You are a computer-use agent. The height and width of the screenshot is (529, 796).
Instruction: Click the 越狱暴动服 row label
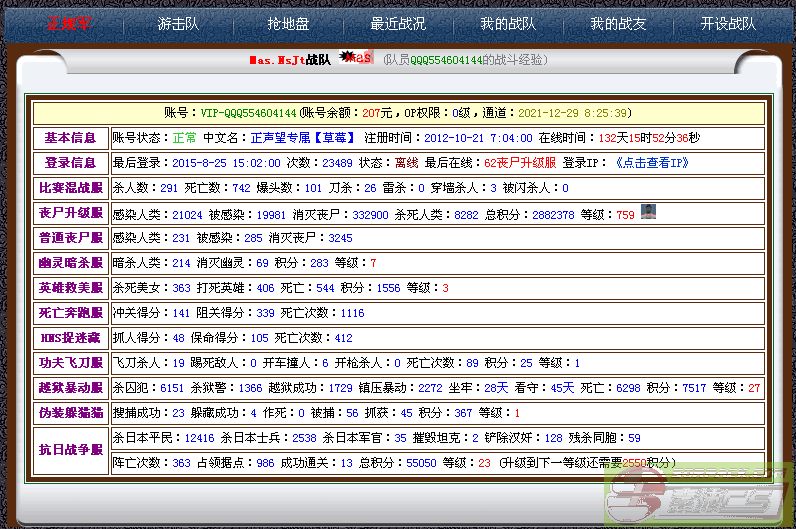coord(71,388)
